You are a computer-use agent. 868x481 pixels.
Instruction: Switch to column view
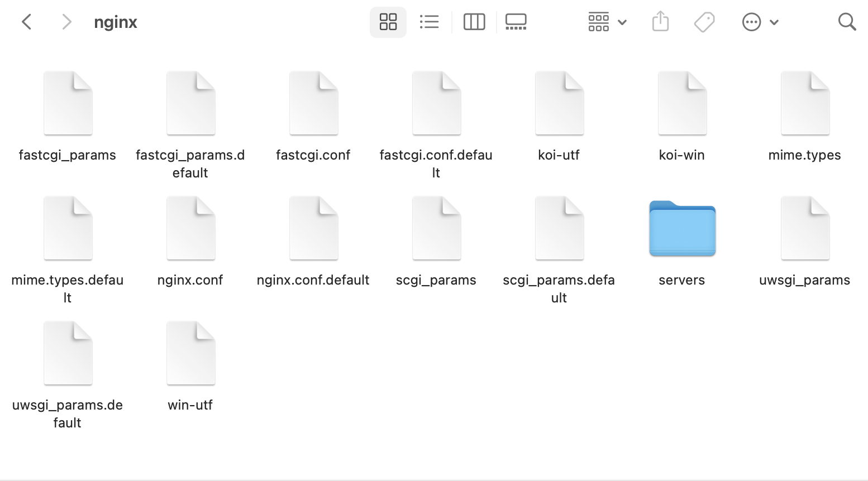(474, 22)
